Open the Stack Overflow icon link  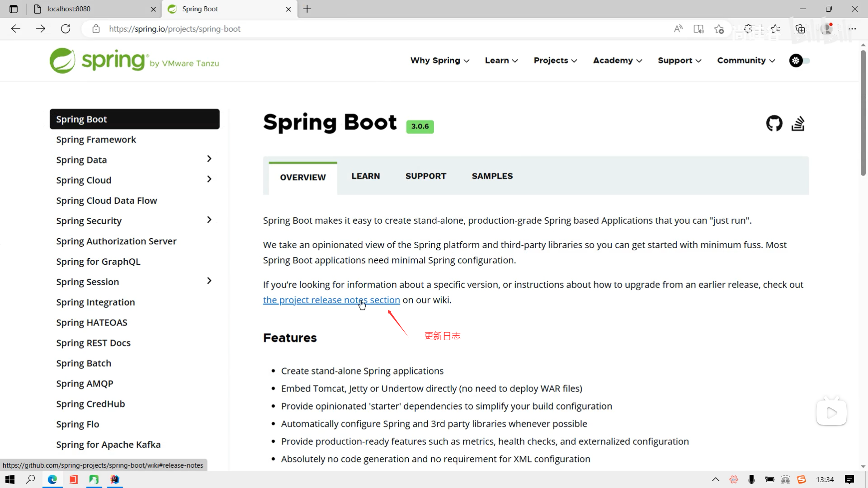[x=798, y=123]
